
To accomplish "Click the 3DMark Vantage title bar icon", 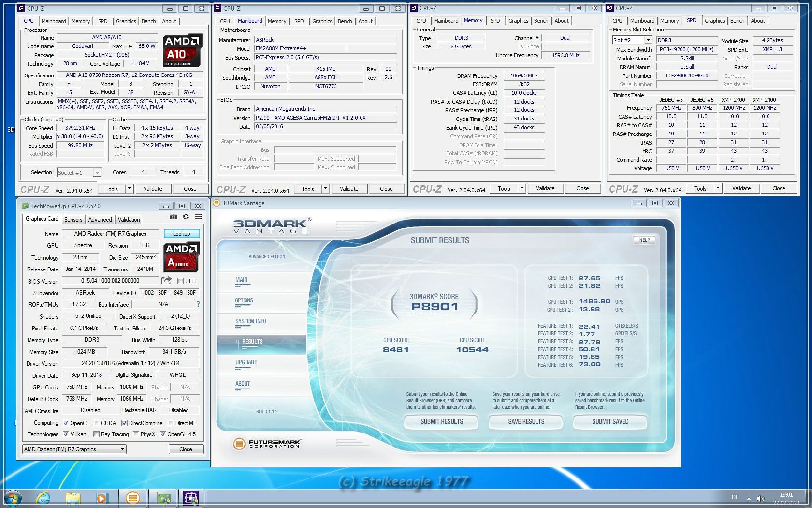I will [217, 203].
